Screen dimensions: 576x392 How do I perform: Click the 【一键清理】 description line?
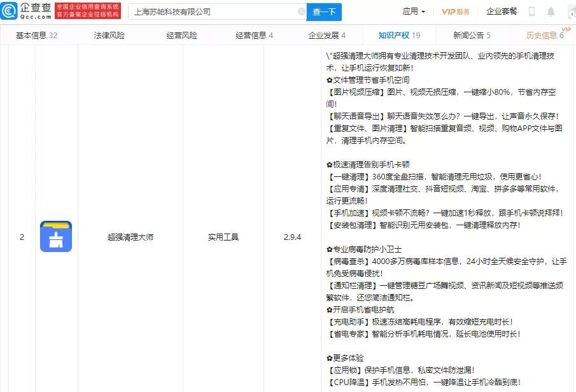(434, 176)
